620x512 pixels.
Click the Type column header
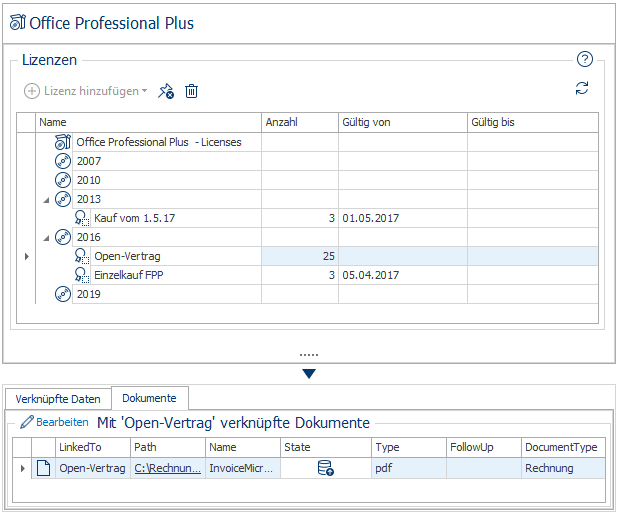click(x=409, y=448)
